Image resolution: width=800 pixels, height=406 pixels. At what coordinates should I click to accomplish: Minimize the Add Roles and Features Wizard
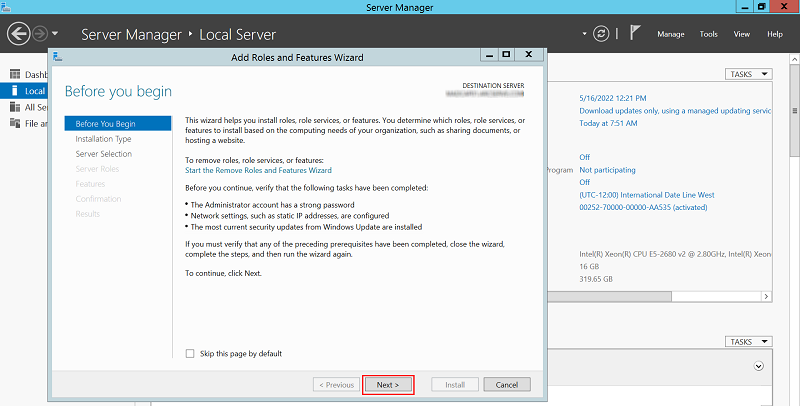point(489,54)
